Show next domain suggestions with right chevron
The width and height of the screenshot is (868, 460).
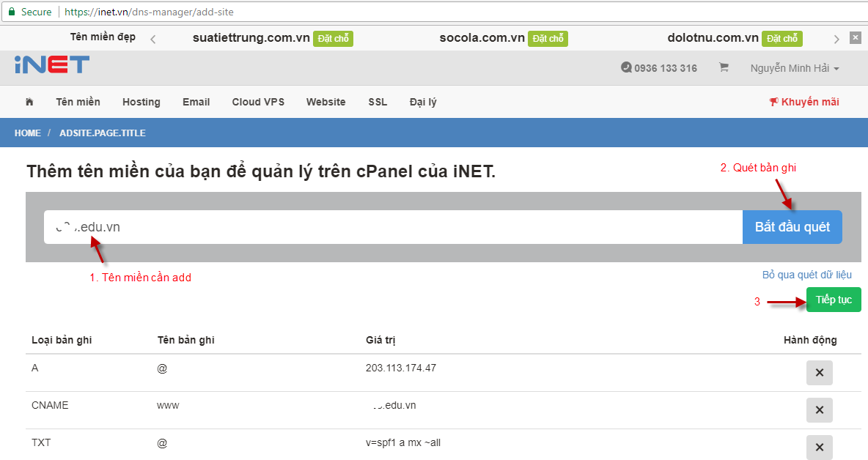coord(836,37)
